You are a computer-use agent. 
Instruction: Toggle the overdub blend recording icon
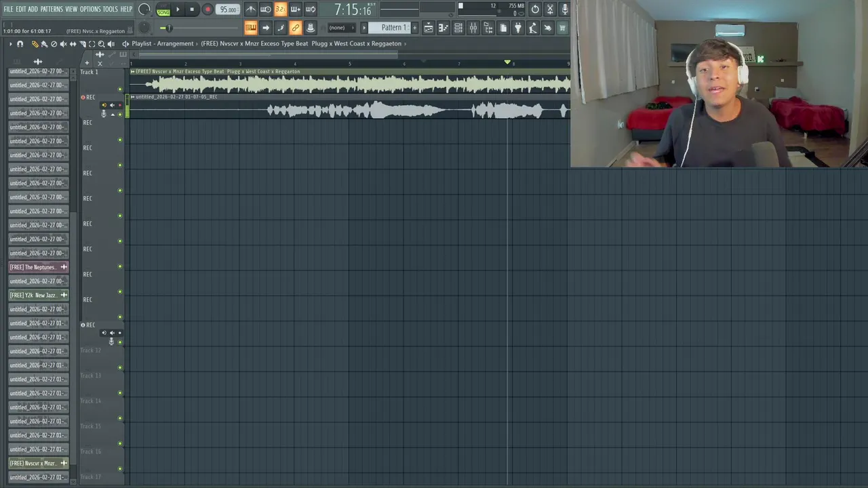click(295, 9)
